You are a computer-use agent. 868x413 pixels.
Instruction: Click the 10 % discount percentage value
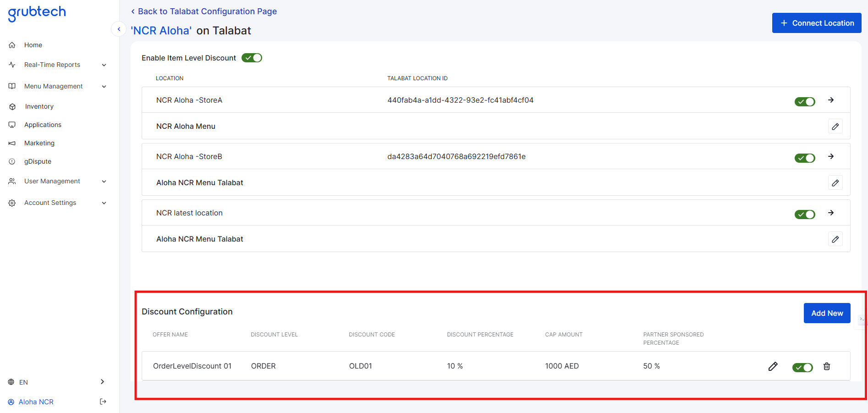coord(455,366)
